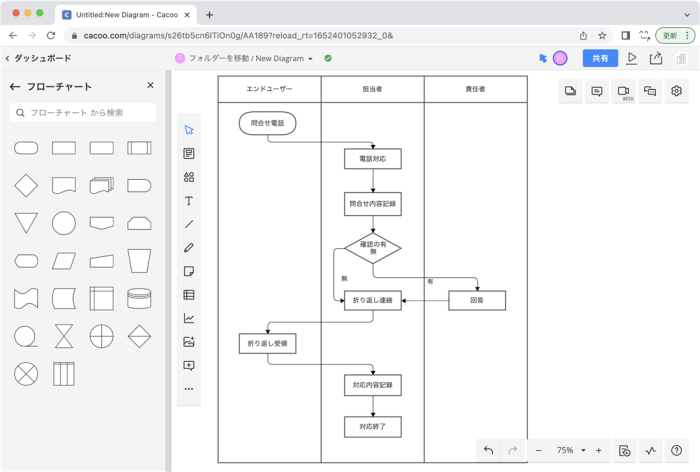Click the フローチャート から検索 search field
The width and height of the screenshot is (700, 472).
point(83,113)
